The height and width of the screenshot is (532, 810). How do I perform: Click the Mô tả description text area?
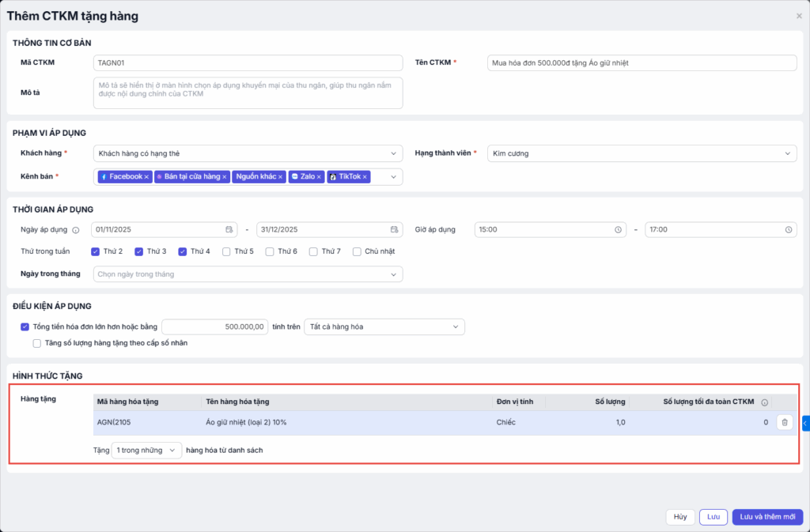coord(248,92)
